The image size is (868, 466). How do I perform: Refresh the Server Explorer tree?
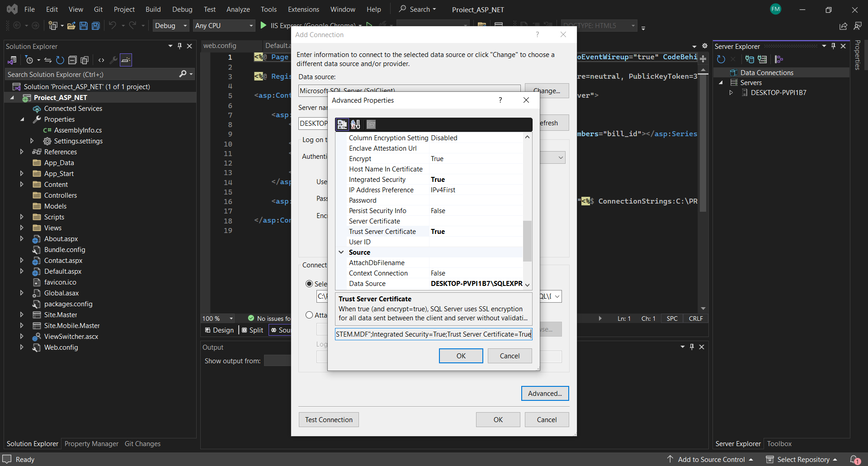(x=721, y=59)
